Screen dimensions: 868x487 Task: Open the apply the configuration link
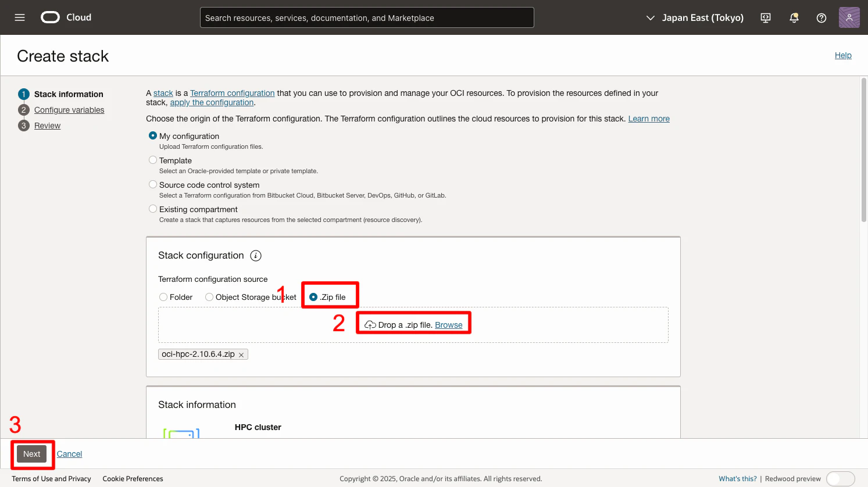212,102
